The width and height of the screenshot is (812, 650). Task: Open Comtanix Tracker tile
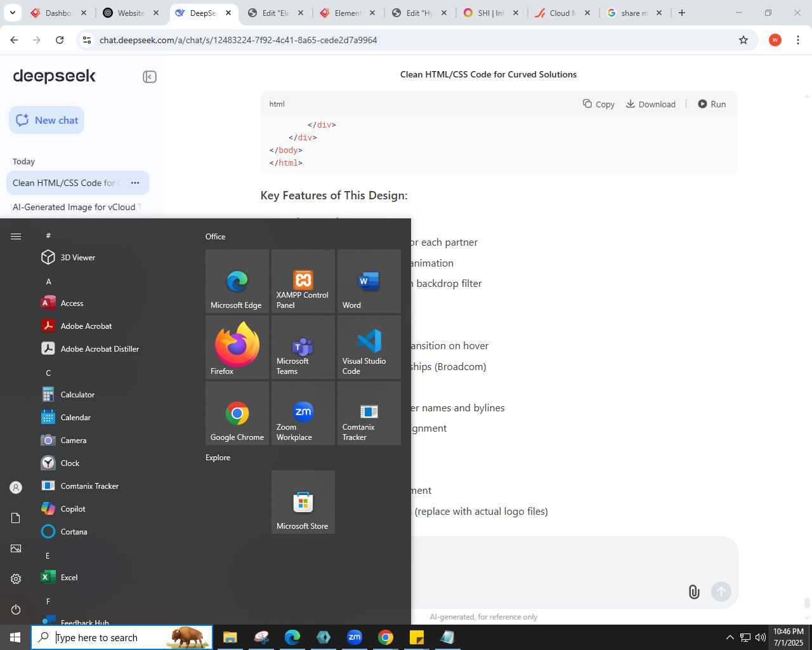[x=369, y=413]
